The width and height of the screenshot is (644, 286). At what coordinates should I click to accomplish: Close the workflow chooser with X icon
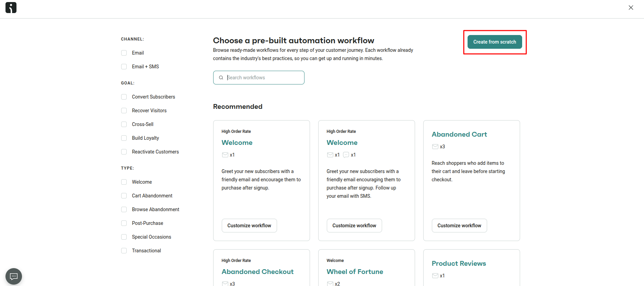point(631,8)
